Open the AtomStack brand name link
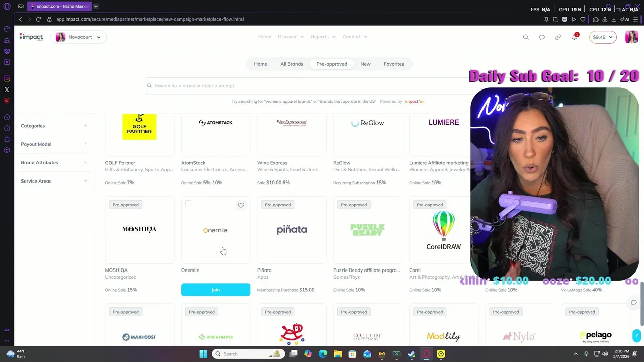This screenshot has height=362, width=644. tap(193, 163)
